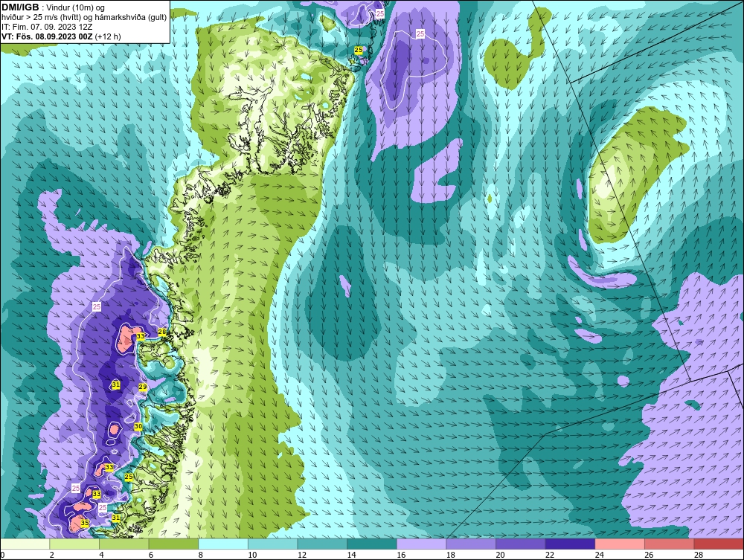Click the yellow 29 gust label
Image resolution: width=744 pixels, height=560 pixels.
[x=142, y=387]
